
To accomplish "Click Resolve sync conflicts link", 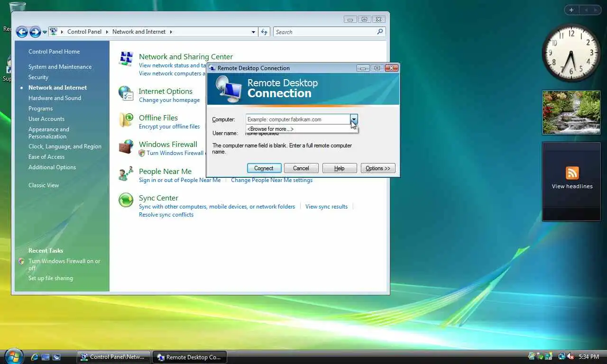I will 166,215.
